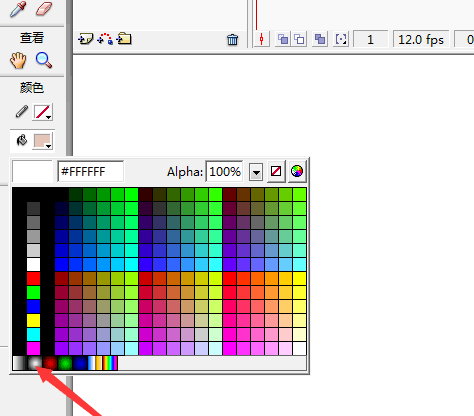
Task: Pick the pure green swatch in left column
Action: [33, 292]
